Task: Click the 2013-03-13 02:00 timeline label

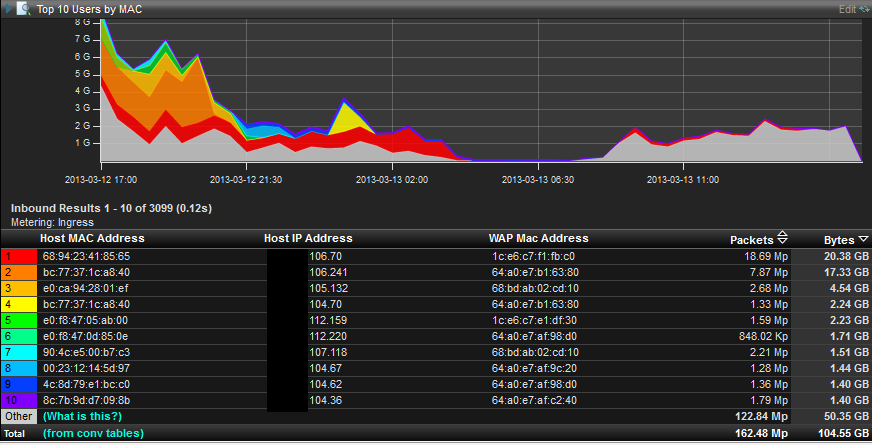Action: coord(392,180)
